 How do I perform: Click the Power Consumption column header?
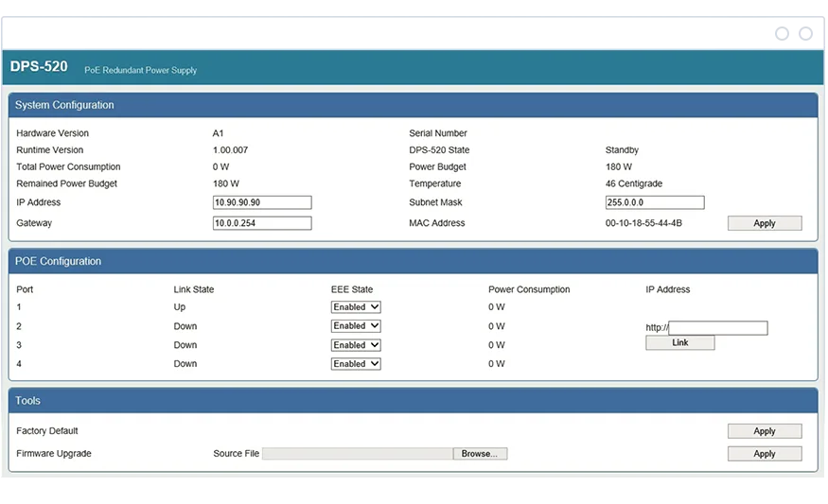click(529, 289)
